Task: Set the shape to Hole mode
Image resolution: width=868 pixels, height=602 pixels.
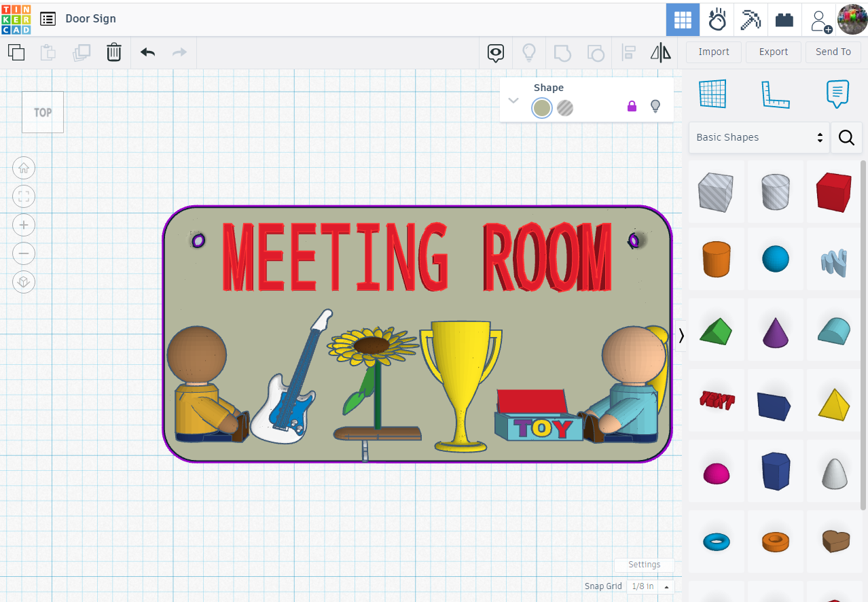Action: pyautogui.click(x=565, y=107)
